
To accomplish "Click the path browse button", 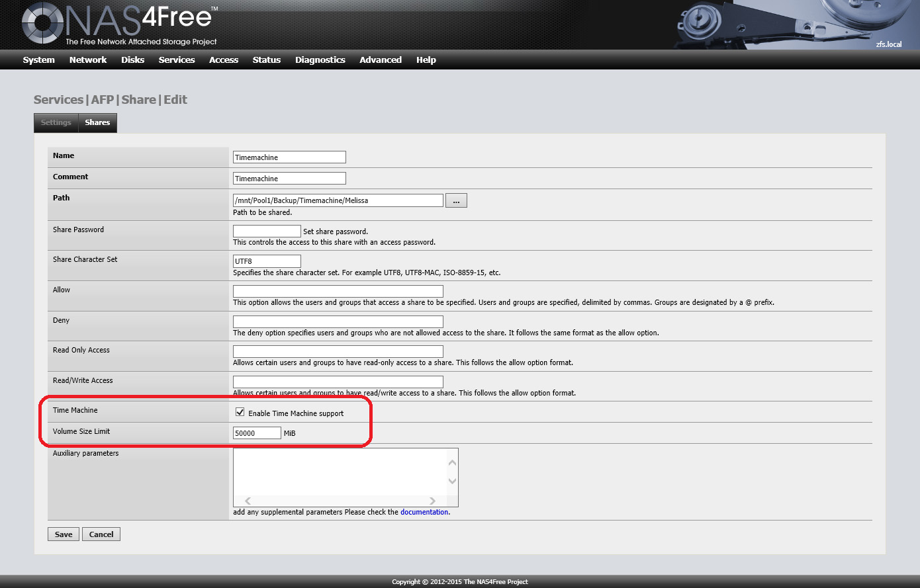I will [x=456, y=200].
